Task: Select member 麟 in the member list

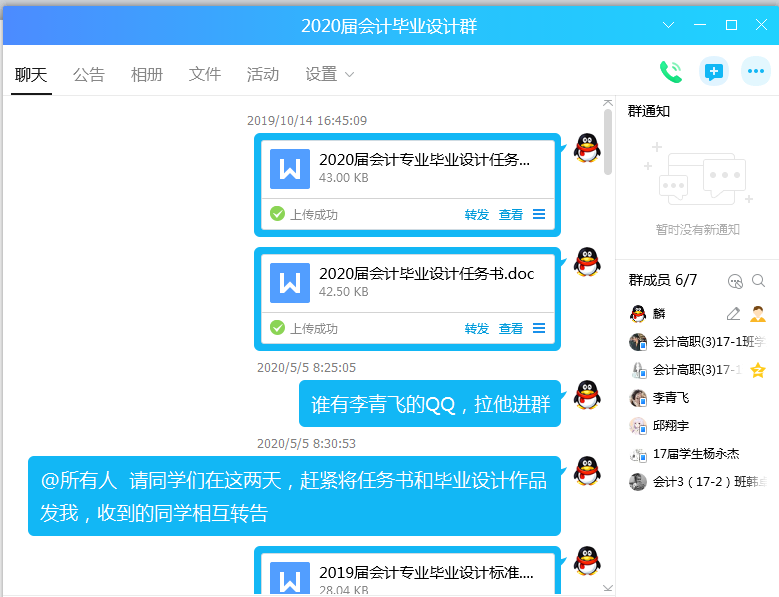Action: [697, 314]
